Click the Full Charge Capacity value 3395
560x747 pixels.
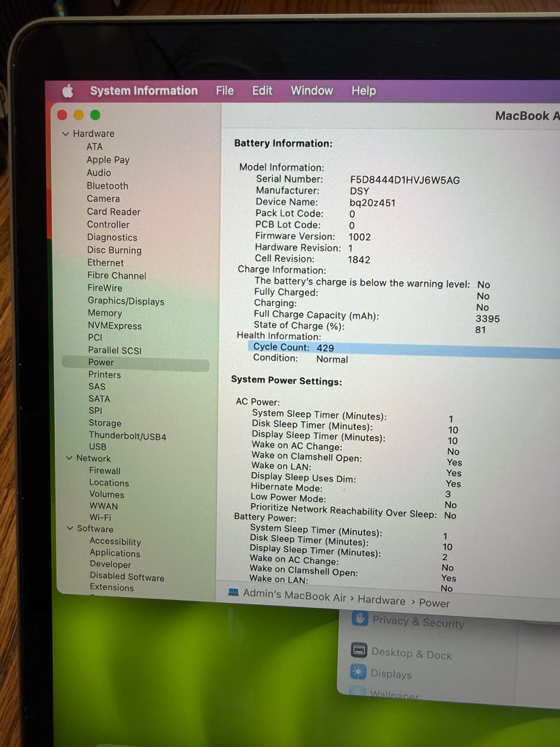click(487, 319)
